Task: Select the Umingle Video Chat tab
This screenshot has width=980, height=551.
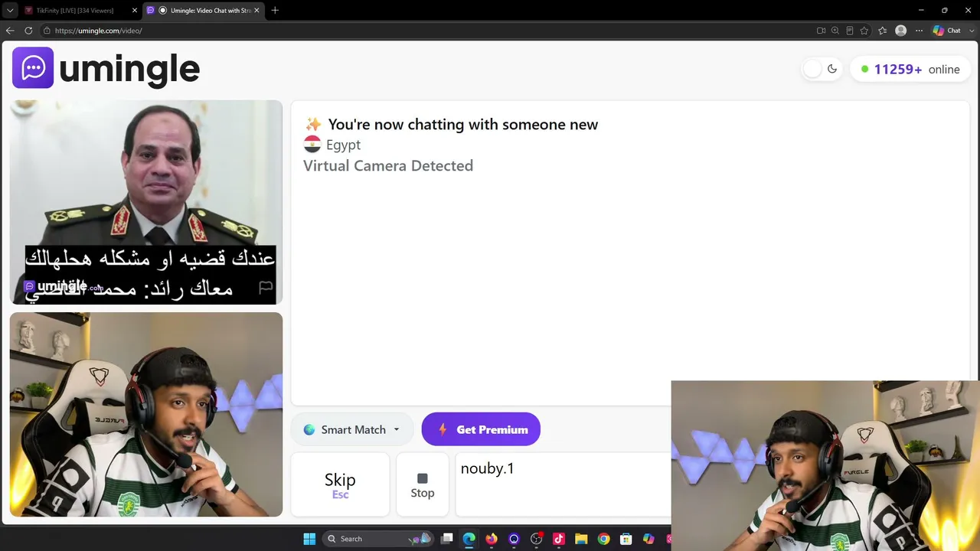Action: (204, 10)
